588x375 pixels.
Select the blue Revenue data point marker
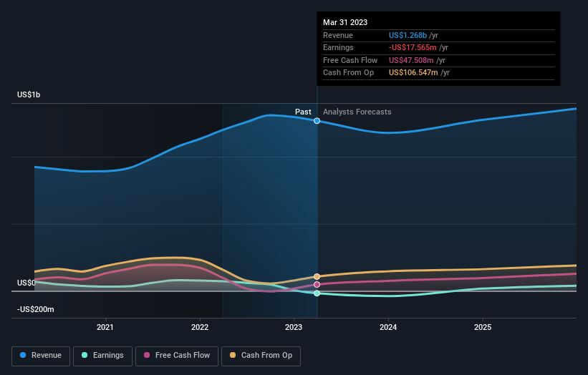[x=317, y=121]
